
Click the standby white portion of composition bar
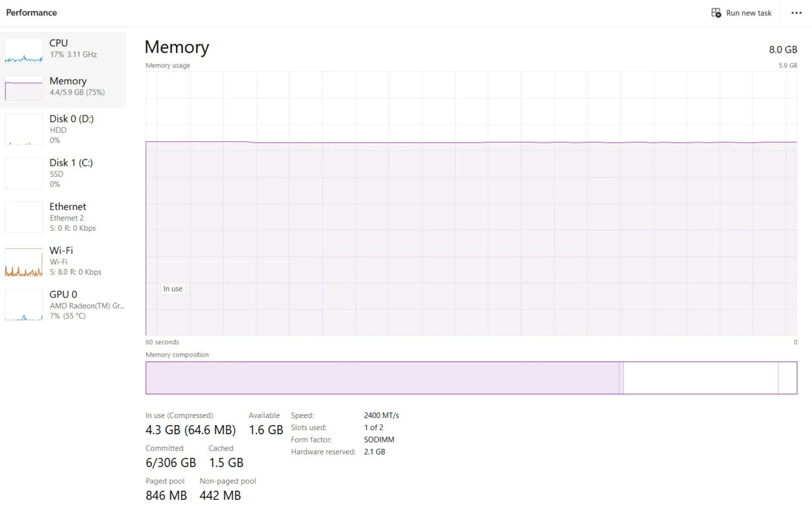(701, 378)
